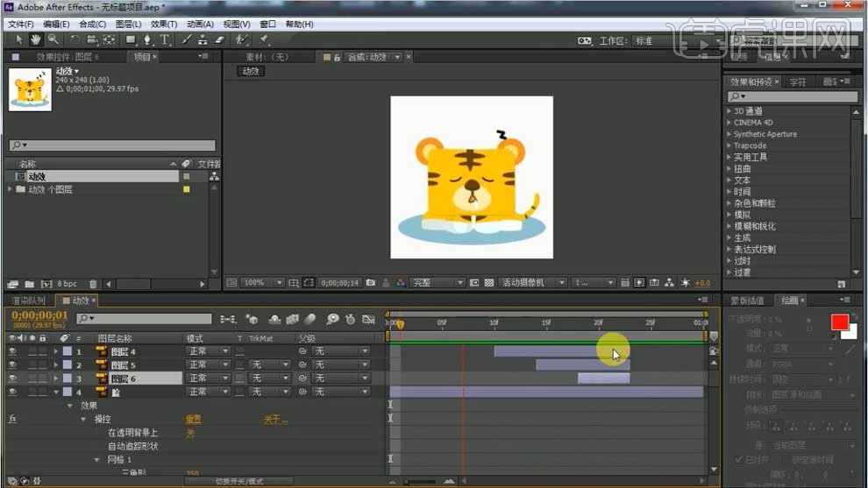
Task: Select the Eraser tool
Action: point(219,39)
